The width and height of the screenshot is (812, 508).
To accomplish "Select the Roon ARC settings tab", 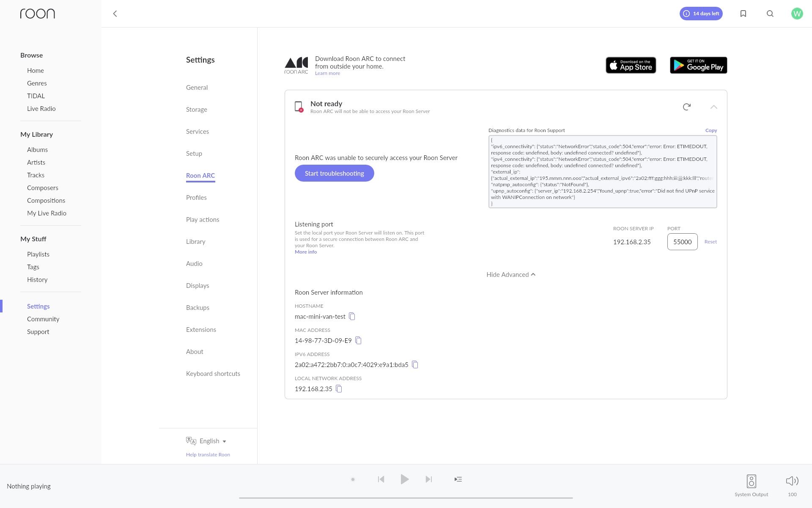I will (x=200, y=176).
